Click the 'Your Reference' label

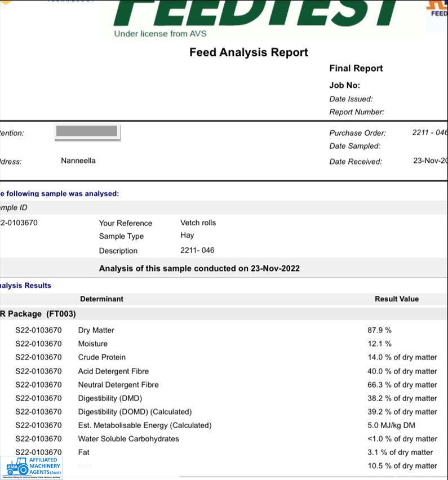coord(126,223)
